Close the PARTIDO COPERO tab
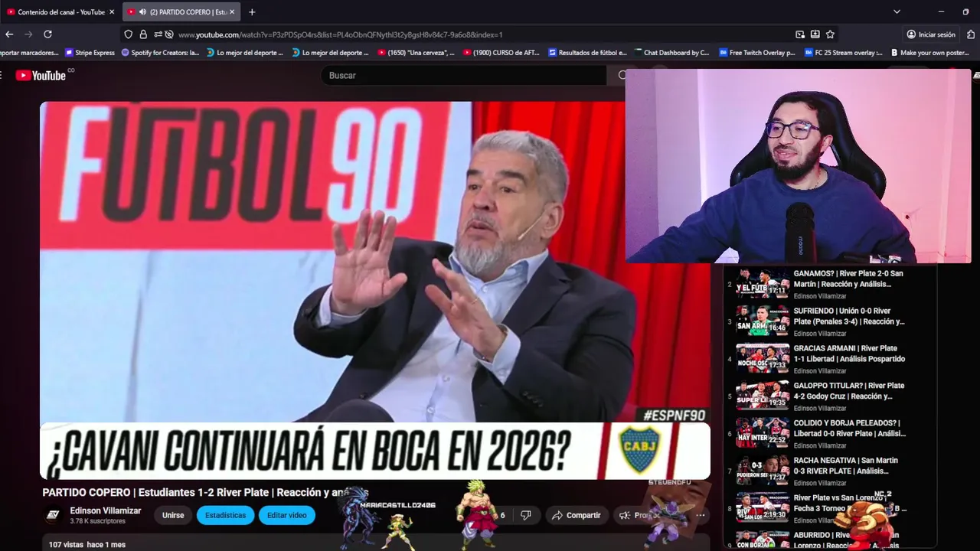This screenshot has height=551, width=980. [x=232, y=12]
